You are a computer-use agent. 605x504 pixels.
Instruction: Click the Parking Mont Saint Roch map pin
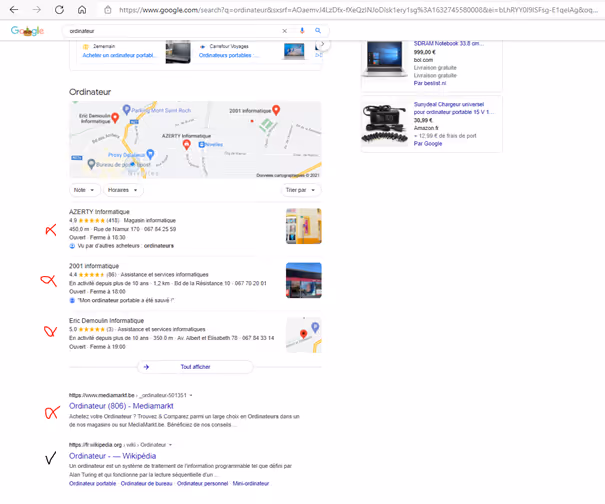pos(126,110)
